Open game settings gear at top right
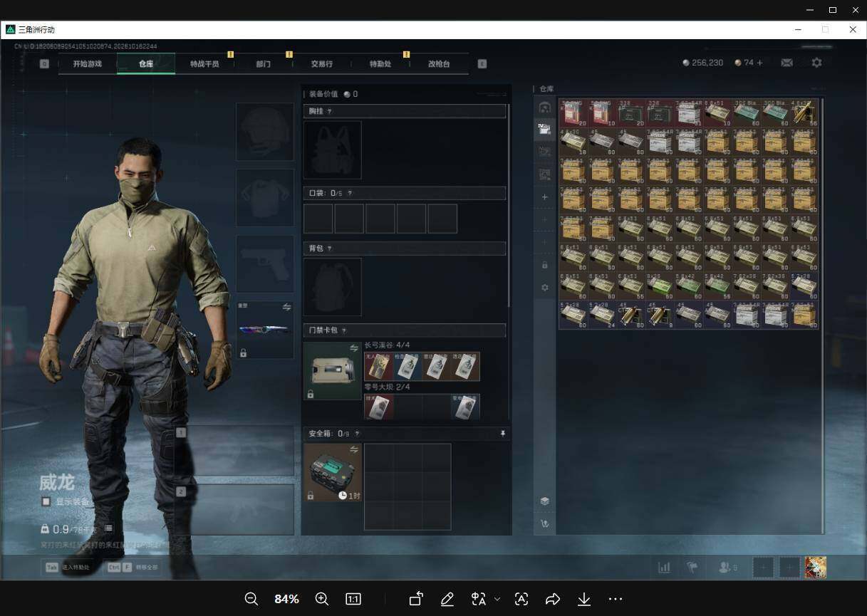 [816, 63]
